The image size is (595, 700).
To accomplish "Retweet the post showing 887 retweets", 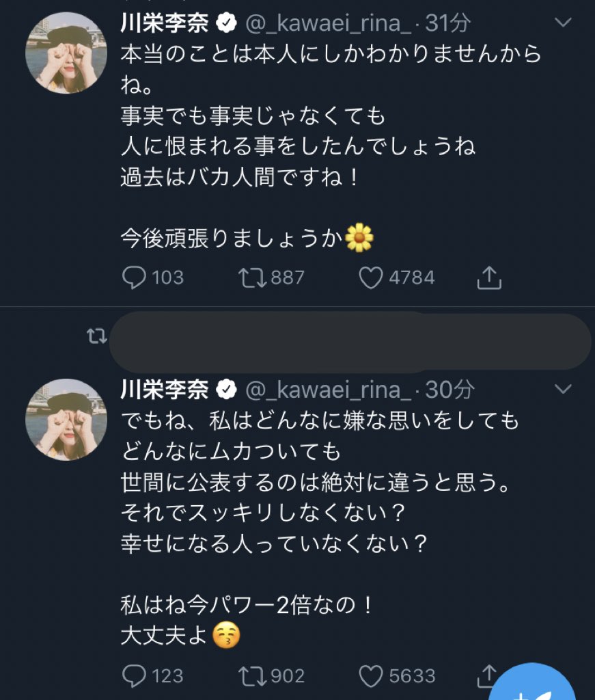I will coord(251,278).
